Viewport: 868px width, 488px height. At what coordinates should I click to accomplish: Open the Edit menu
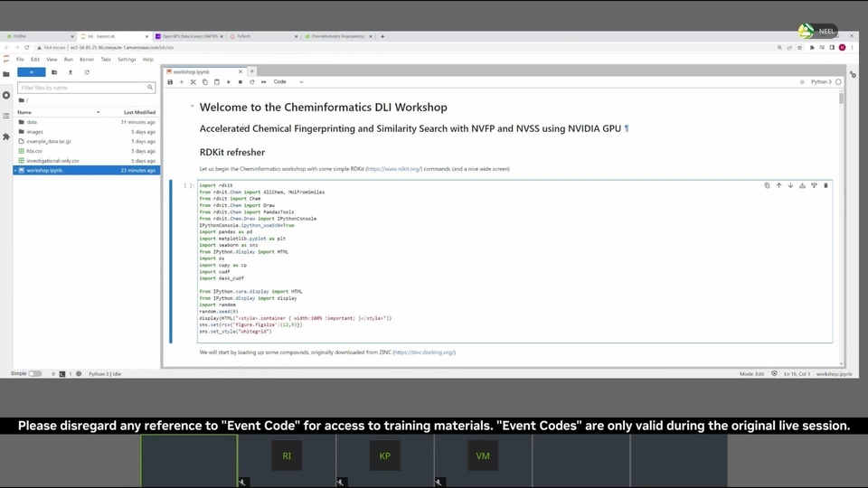point(35,60)
